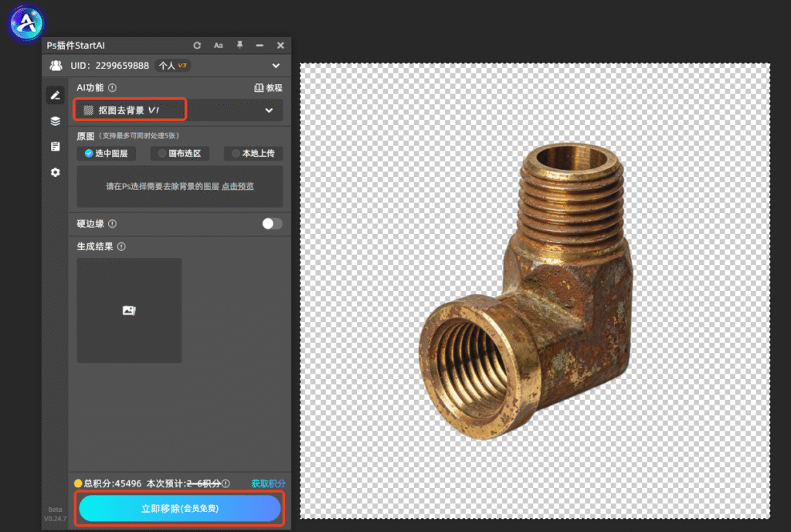Open the 教程 tutorial link
Image resolution: width=791 pixels, height=532 pixels.
[268, 88]
